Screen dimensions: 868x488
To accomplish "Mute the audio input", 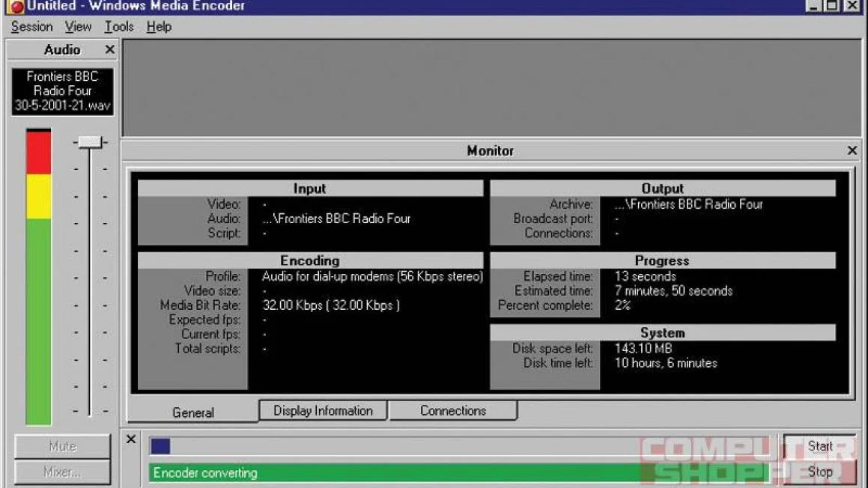I will tap(62, 447).
